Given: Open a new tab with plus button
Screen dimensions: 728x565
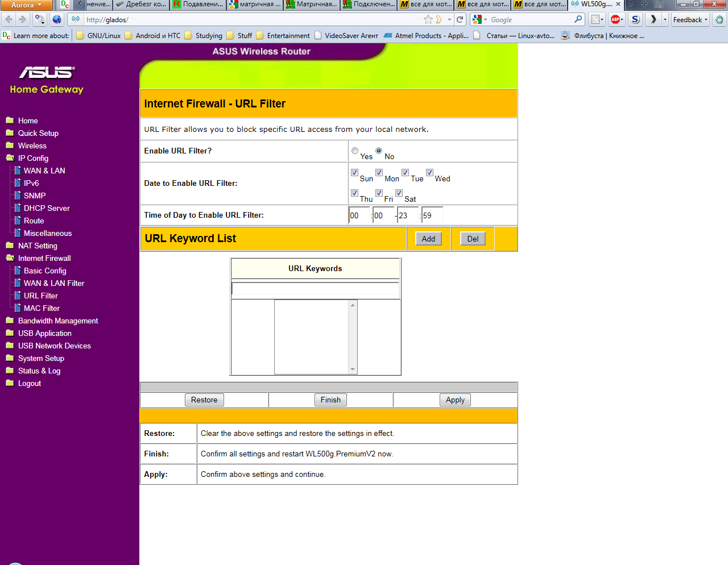Looking at the screenshot, I should [x=644, y=4].
